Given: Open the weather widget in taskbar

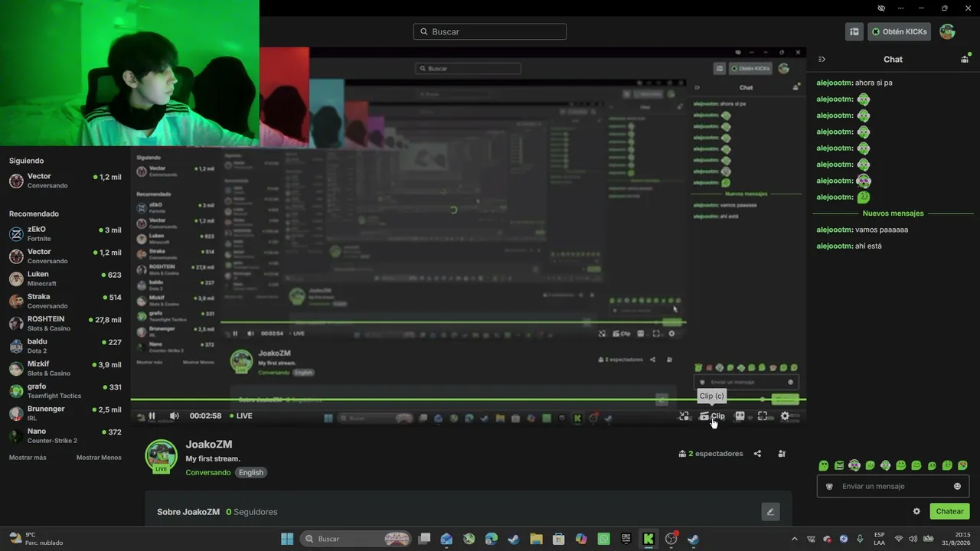Looking at the screenshot, I should point(36,539).
